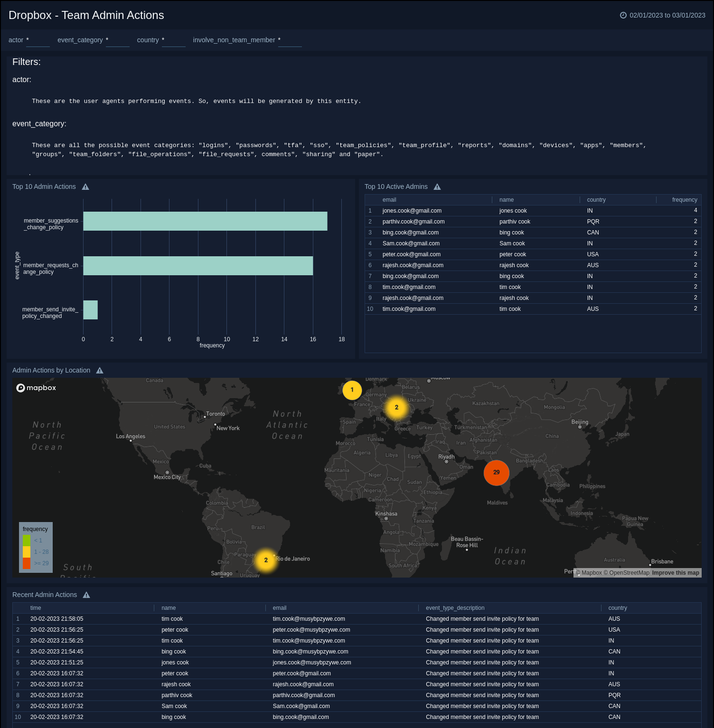The image size is (714, 728).
Task: Click the Mapbox logo on the map
Action: pyautogui.click(x=36, y=388)
